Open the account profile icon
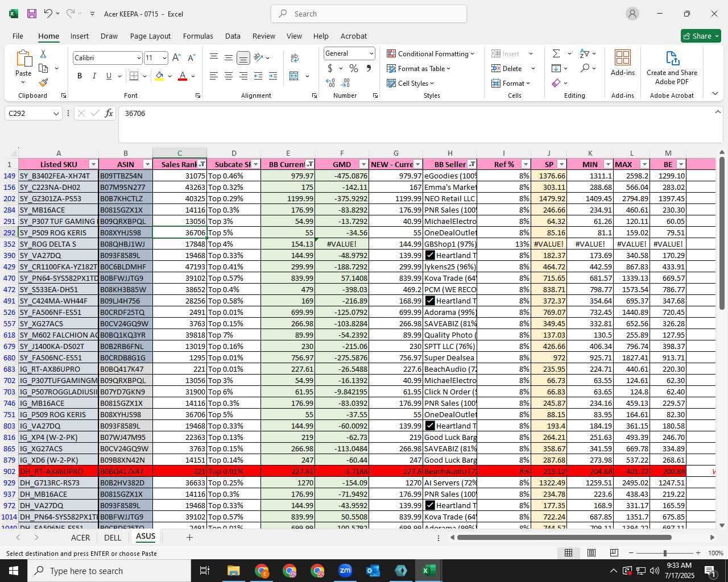The height and width of the screenshot is (582, 728). click(x=632, y=14)
